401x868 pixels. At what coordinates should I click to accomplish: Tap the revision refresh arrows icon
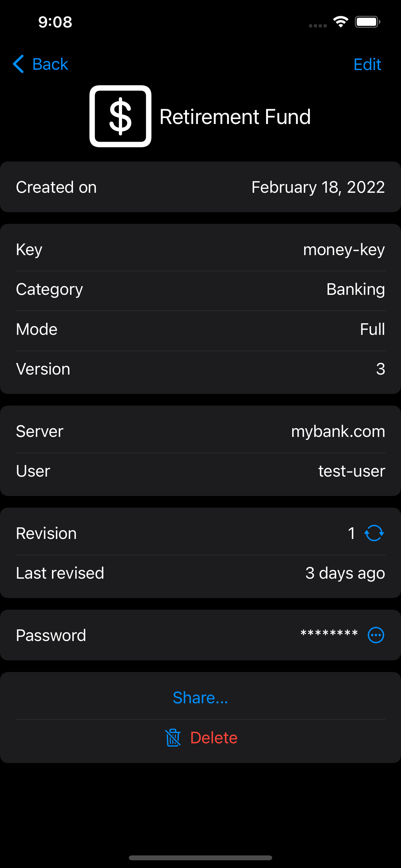374,533
